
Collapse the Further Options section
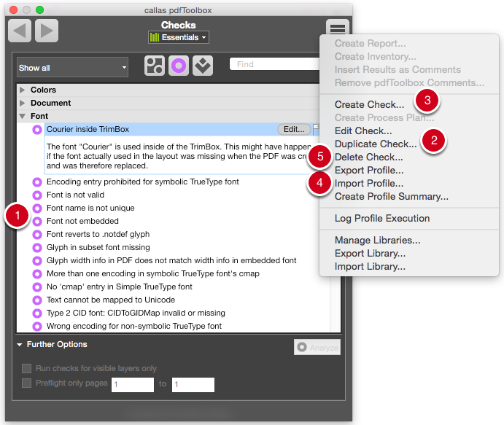click(20, 345)
